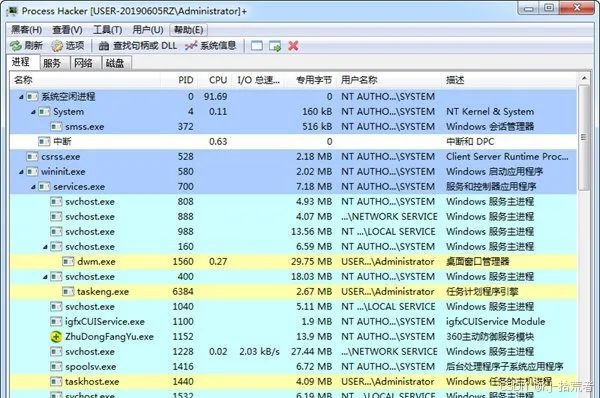Click the taskeng.exe process icon
This screenshot has width=600, height=398.
click(x=68, y=292)
